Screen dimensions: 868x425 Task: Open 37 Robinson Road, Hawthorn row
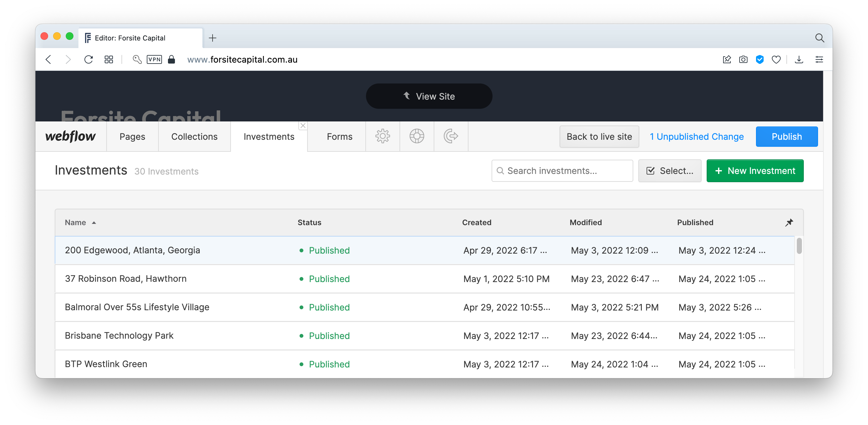click(425, 279)
